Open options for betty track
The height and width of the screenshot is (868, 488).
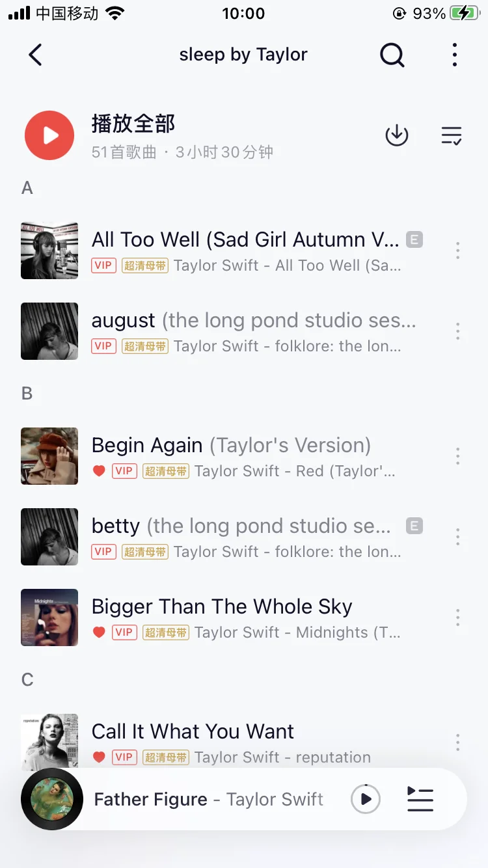click(x=457, y=537)
